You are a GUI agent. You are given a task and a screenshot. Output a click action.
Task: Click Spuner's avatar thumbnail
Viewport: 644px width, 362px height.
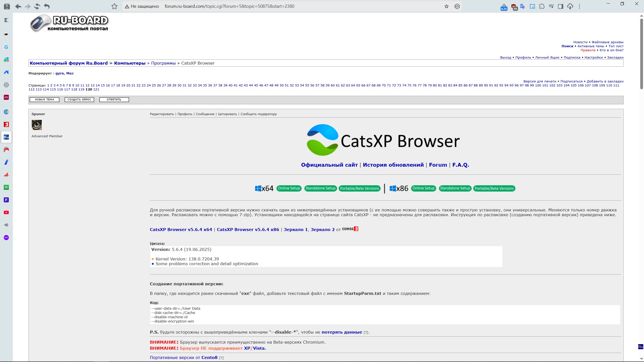(x=37, y=125)
